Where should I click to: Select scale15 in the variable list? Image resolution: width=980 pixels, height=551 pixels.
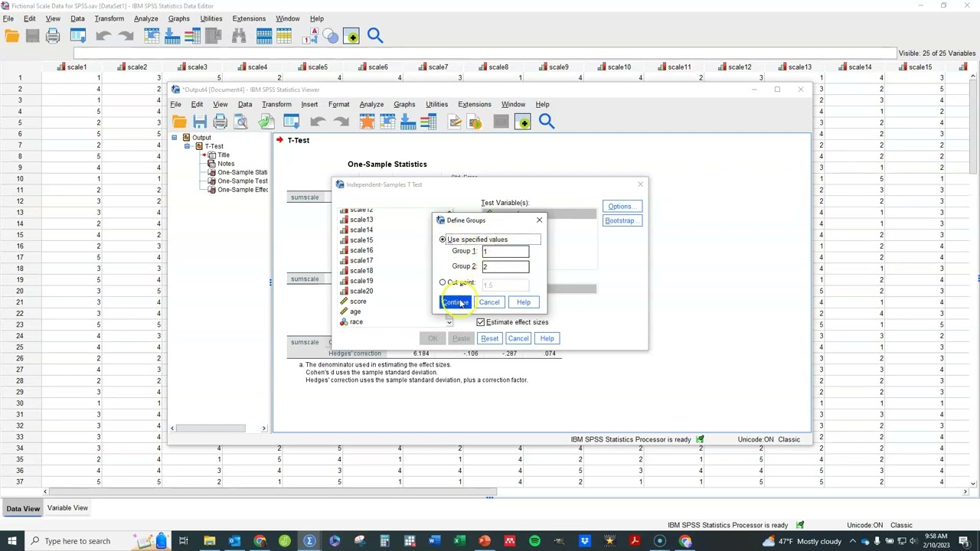[361, 240]
